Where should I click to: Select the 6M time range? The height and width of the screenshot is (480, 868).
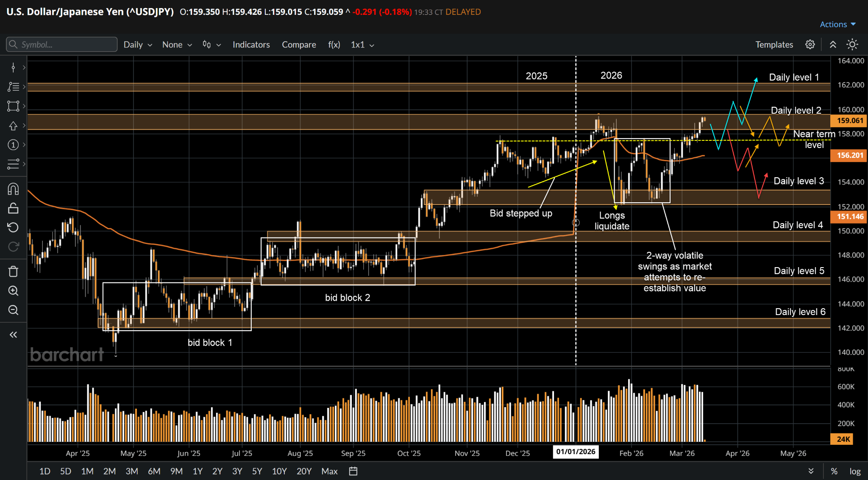[154, 471]
